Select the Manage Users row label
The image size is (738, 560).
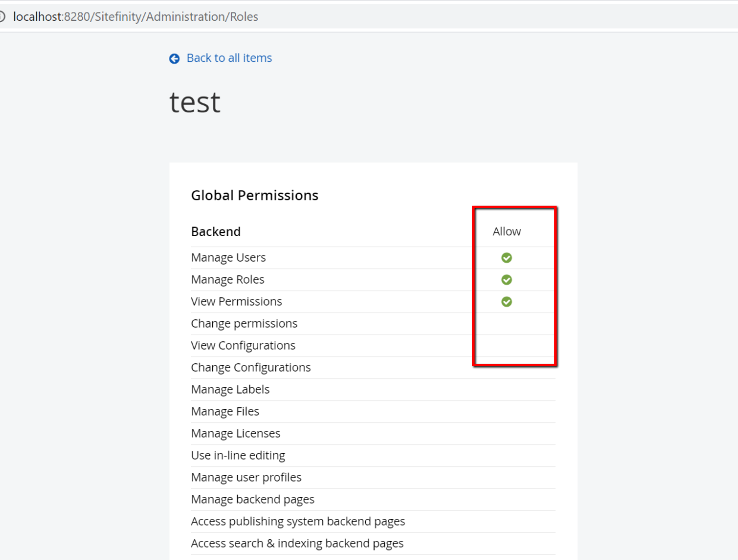pyautogui.click(x=228, y=257)
